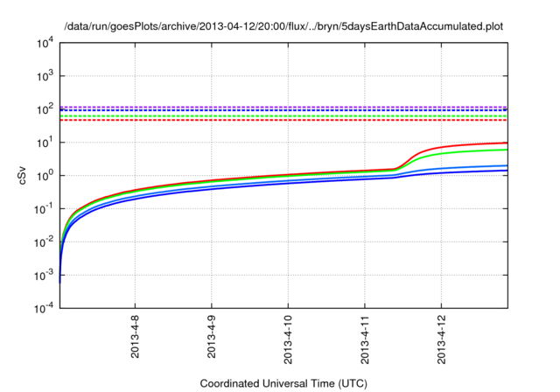Click the 2013-4-8 date tick label
The height and width of the screenshot is (392, 560).
click(x=135, y=336)
